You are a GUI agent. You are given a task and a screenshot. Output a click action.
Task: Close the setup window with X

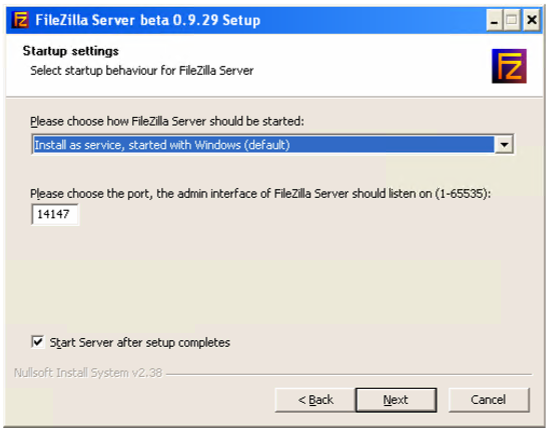pyautogui.click(x=531, y=20)
